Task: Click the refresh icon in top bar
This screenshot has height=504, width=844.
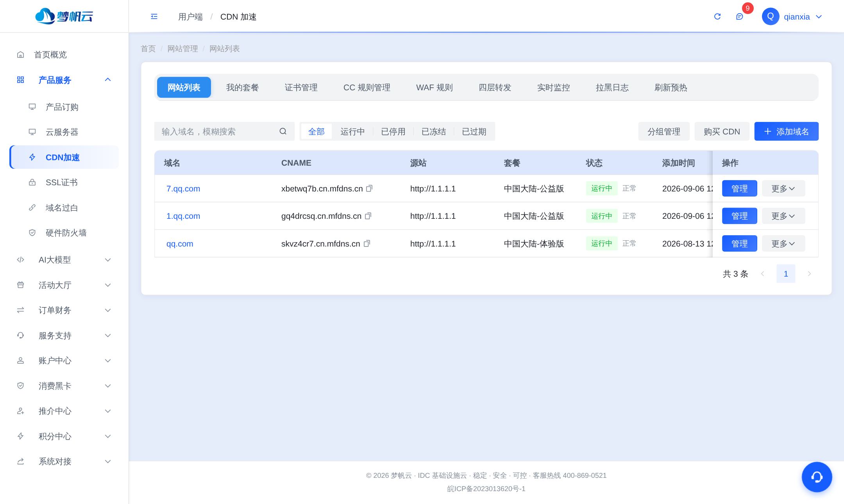Action: (717, 16)
